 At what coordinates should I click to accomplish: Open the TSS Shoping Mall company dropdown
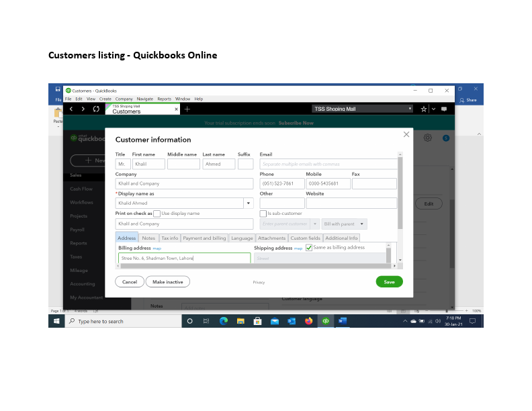(x=362, y=109)
